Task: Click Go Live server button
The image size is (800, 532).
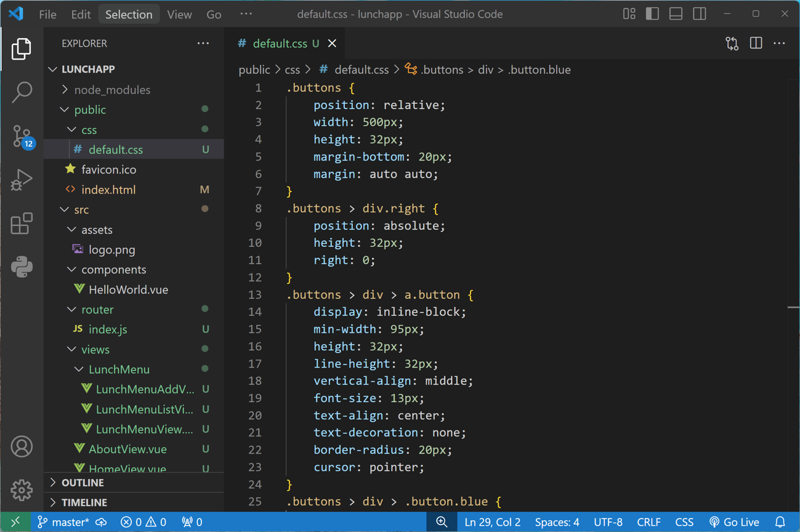Action: click(734, 522)
